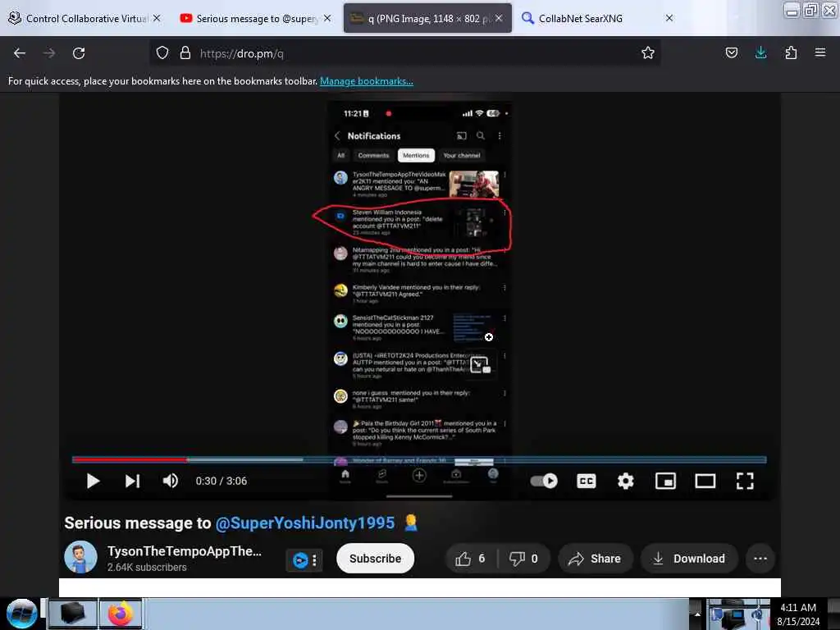Screen dimensions: 840x630
Task: Bookmark this page with the star icon
Action: [x=648, y=53]
